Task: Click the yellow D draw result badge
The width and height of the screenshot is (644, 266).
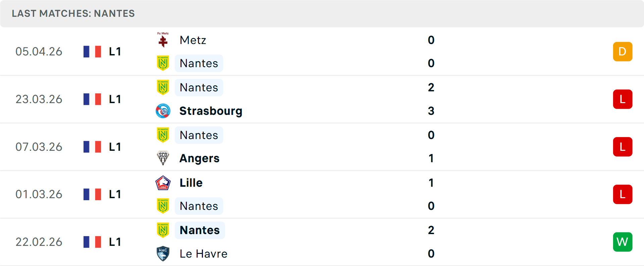Action: (623, 51)
